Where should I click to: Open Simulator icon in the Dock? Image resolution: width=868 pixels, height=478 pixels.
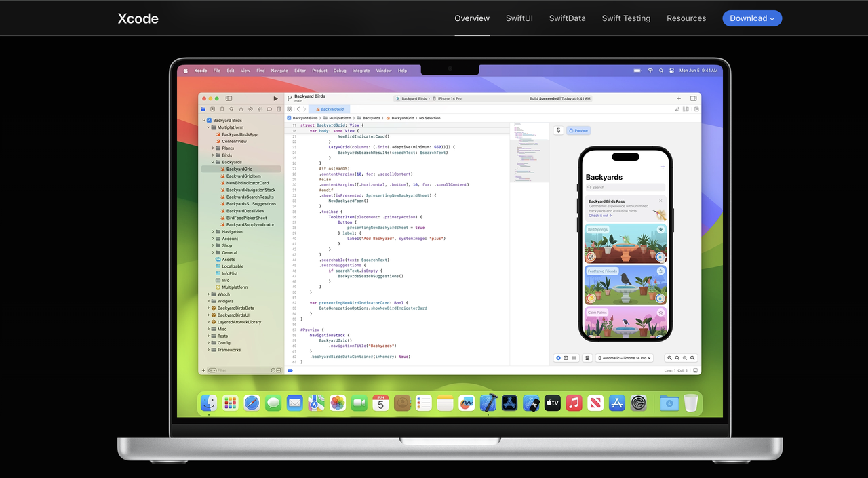point(531,403)
